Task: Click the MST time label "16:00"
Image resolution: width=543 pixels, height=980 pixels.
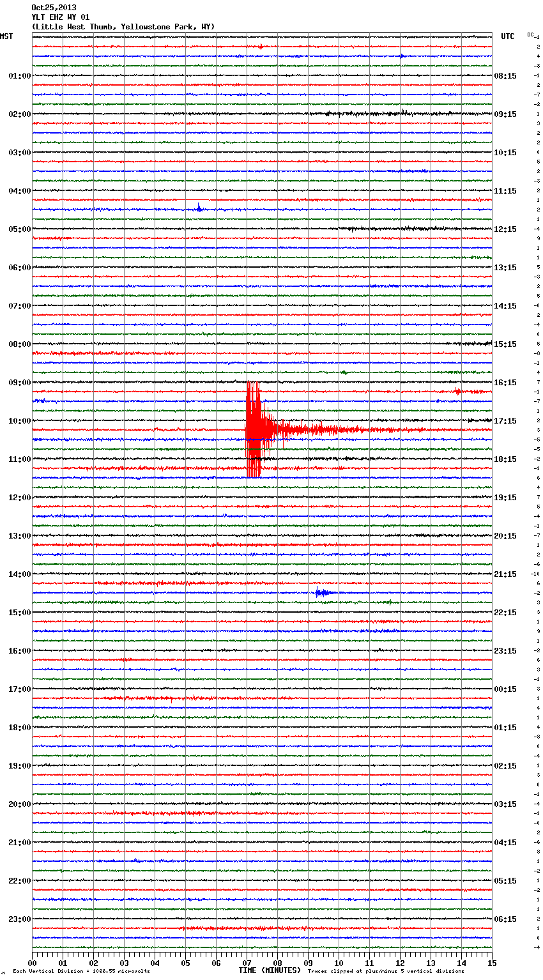Action: [19, 651]
